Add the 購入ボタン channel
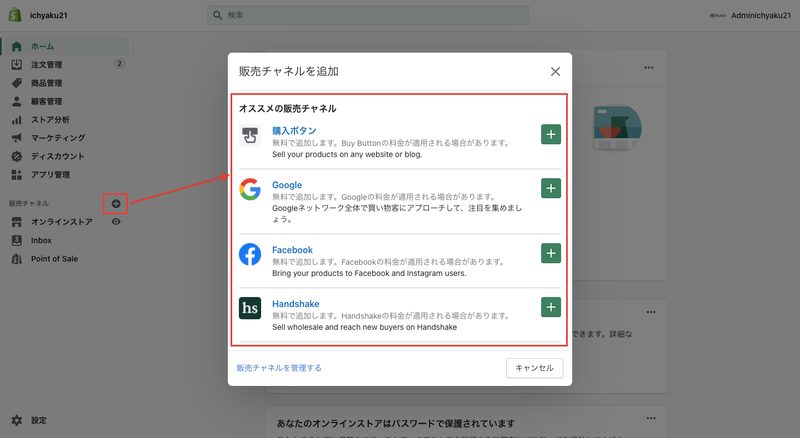This screenshot has height=438, width=800. [551, 134]
